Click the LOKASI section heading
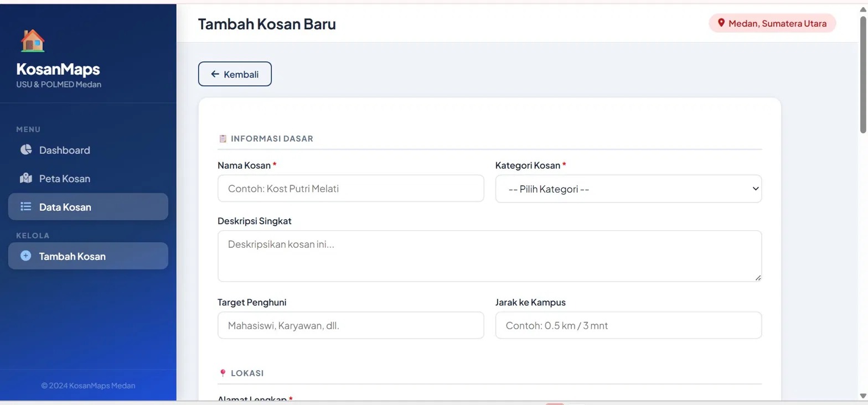 (x=247, y=373)
